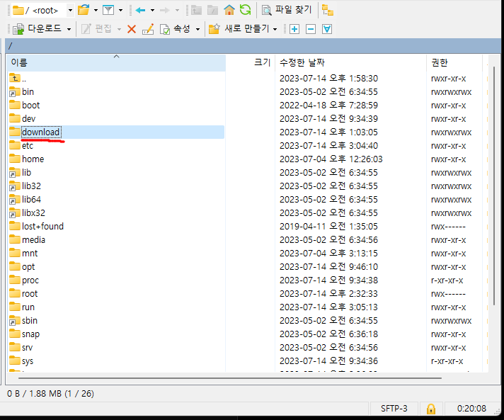
Task: Select the media folder
Action: (x=116, y=240)
